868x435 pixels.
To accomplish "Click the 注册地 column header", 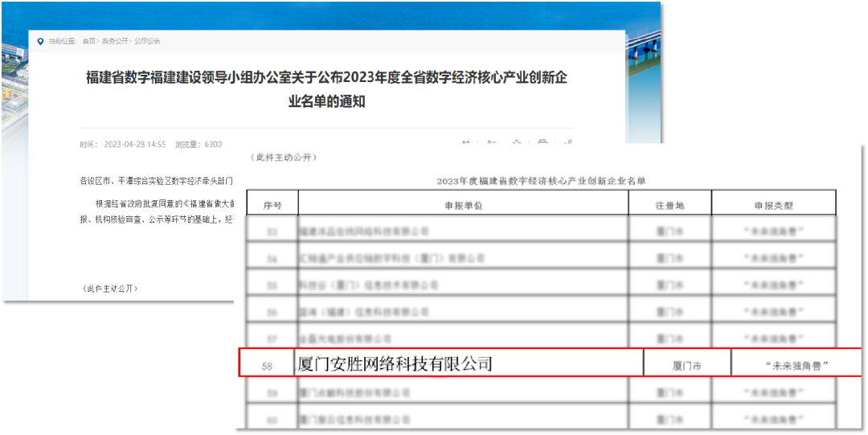I will [x=669, y=205].
